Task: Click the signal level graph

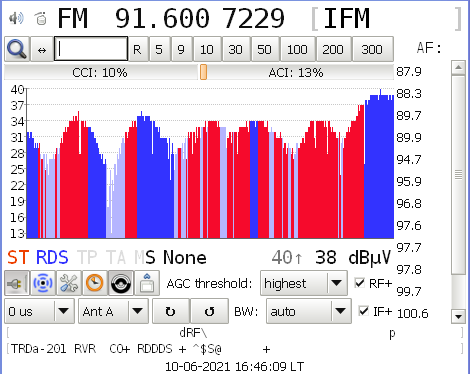Action: click(x=210, y=163)
